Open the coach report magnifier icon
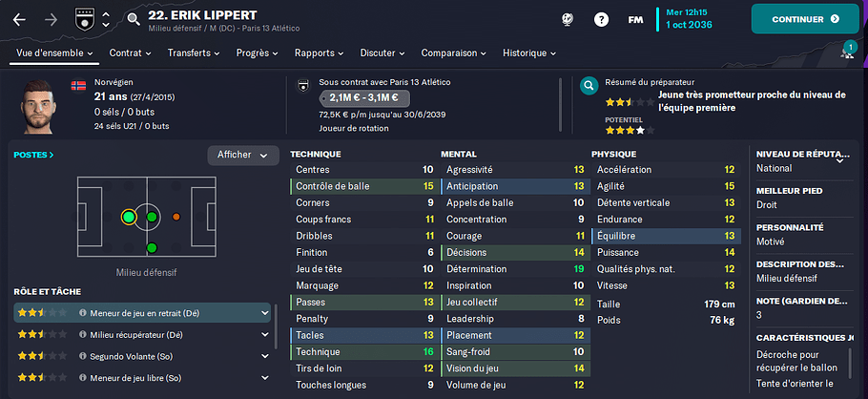 pyautogui.click(x=589, y=86)
